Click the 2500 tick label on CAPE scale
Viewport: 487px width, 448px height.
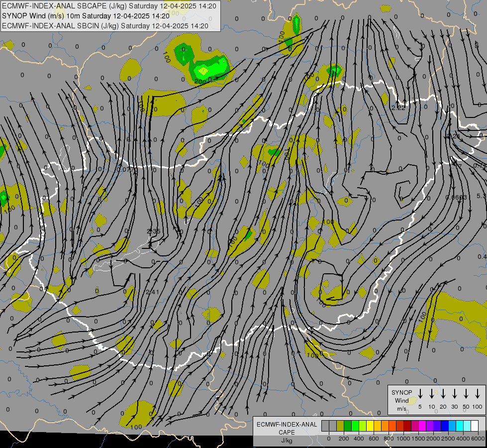click(448, 439)
